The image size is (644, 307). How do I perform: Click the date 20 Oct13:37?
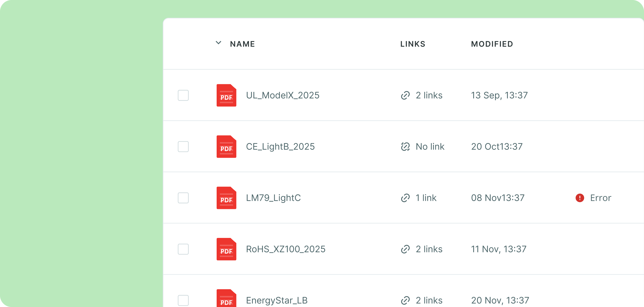coord(497,147)
